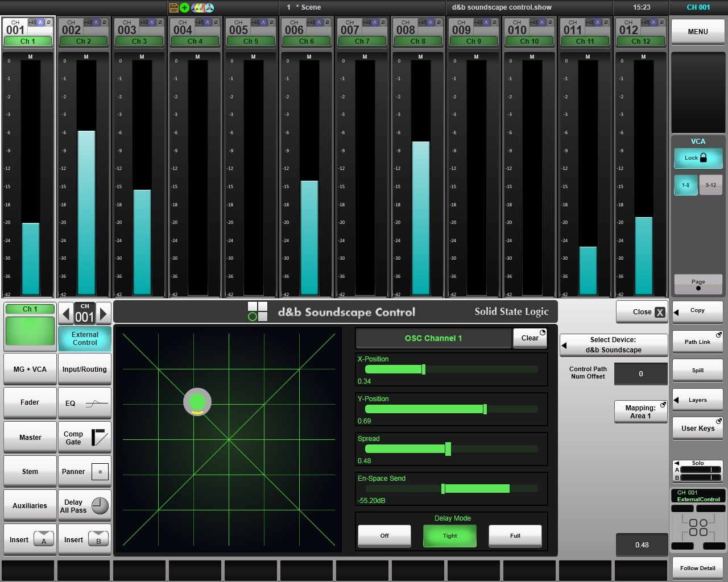The width and height of the screenshot is (728, 582).
Task: Set Delay Mode to Off
Action: click(384, 535)
